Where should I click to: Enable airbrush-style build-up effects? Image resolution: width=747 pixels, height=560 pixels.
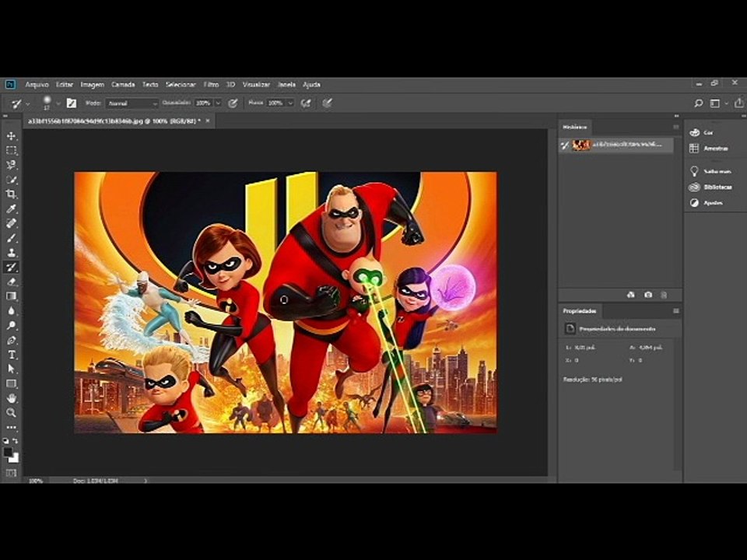(x=306, y=103)
